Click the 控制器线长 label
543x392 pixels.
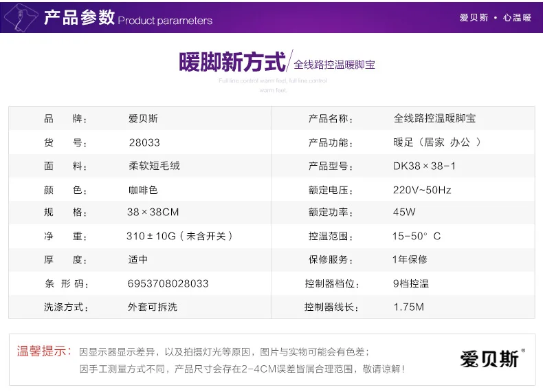click(331, 307)
